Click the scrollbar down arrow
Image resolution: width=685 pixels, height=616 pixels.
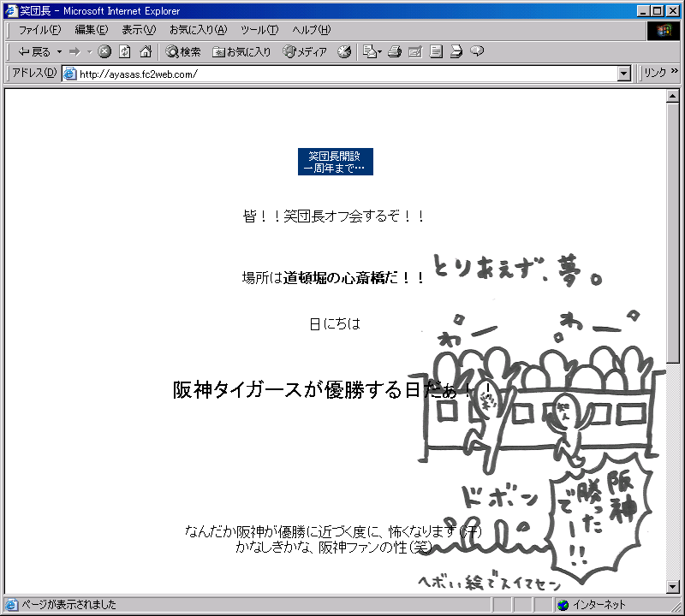point(673,587)
